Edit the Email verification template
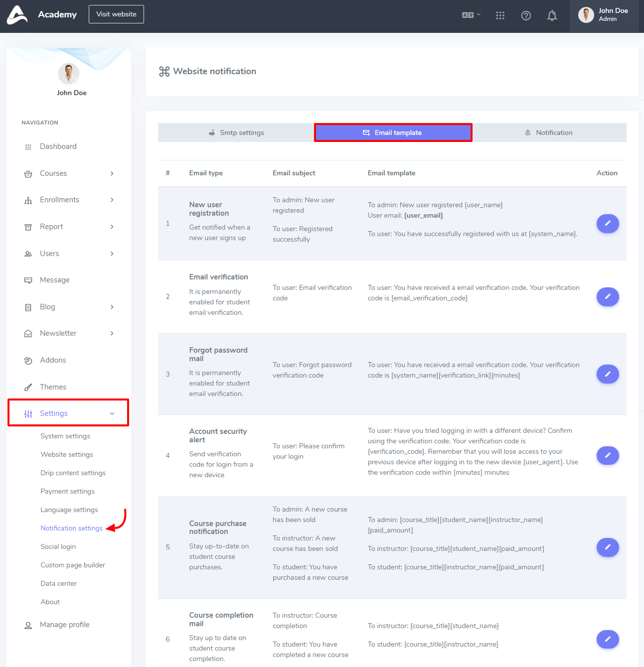This screenshot has width=644, height=667. point(607,297)
